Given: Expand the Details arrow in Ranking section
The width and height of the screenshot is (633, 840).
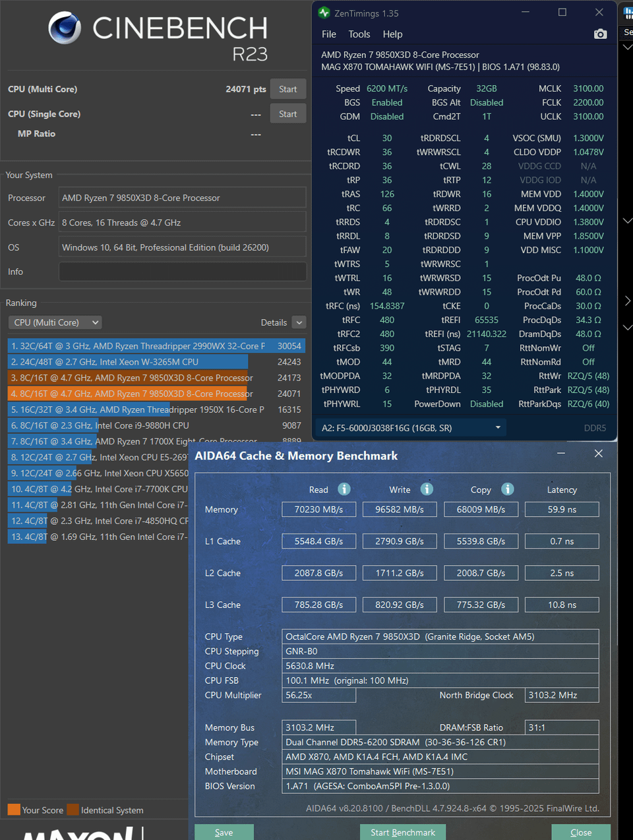Looking at the screenshot, I should (299, 322).
